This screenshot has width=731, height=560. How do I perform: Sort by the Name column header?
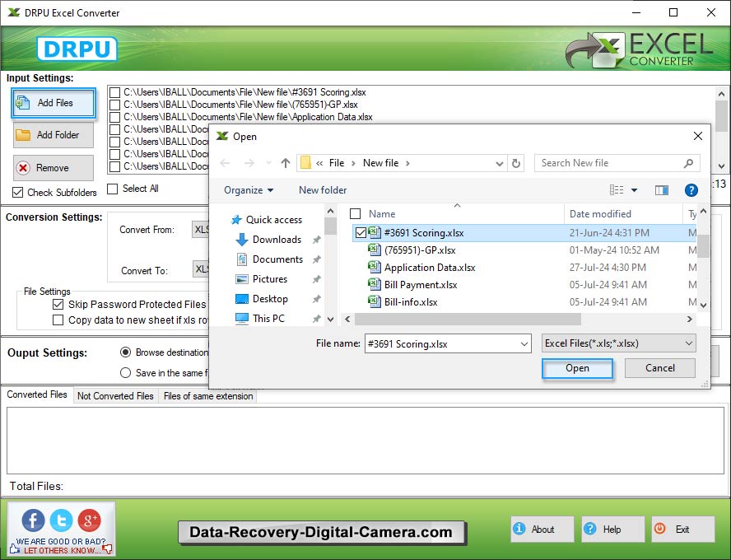(382, 214)
